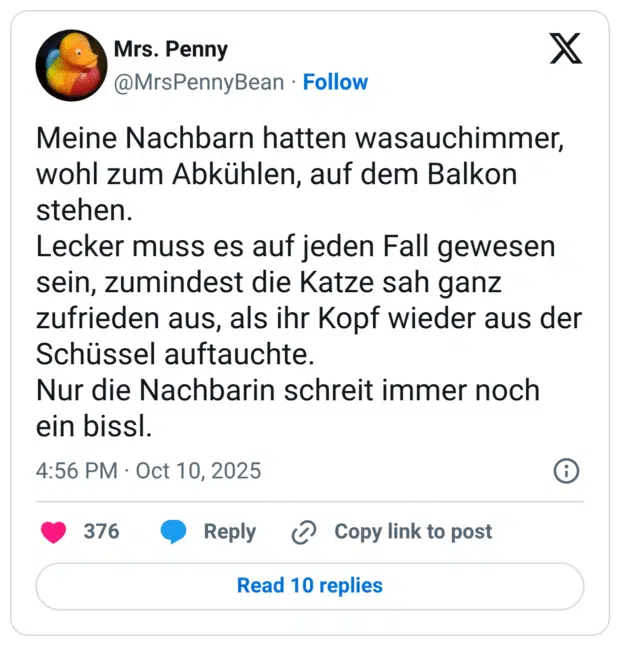
Task: Open Mrs. Penny's rubber duck avatar
Action: 71,65
